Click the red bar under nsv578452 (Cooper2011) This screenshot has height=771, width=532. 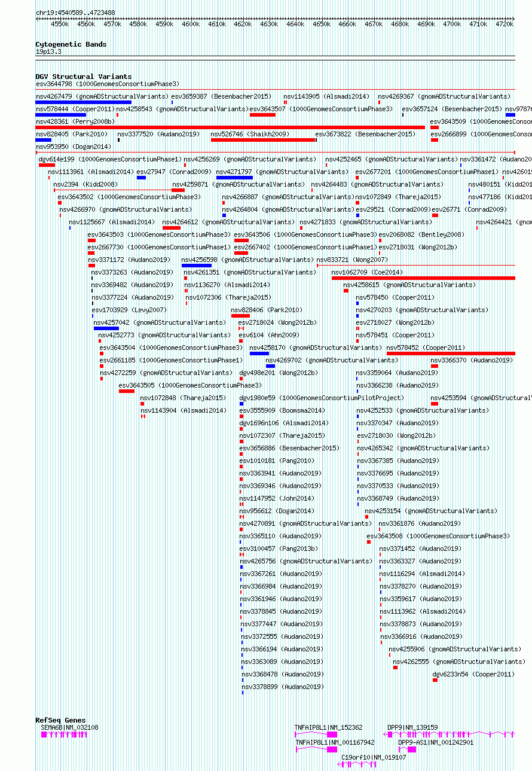(451, 353)
